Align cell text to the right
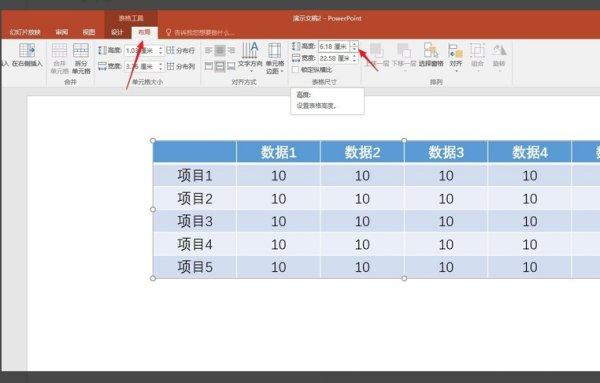 click(x=231, y=51)
